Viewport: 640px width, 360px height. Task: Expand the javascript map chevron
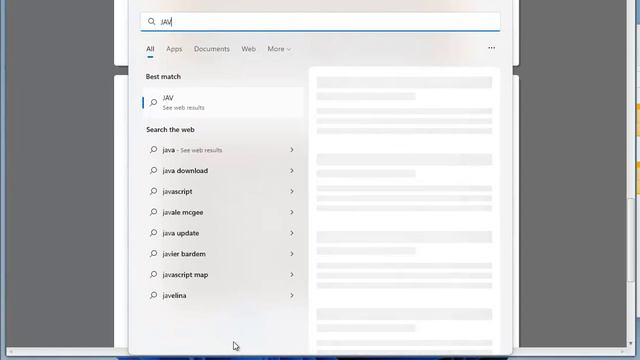(292, 275)
